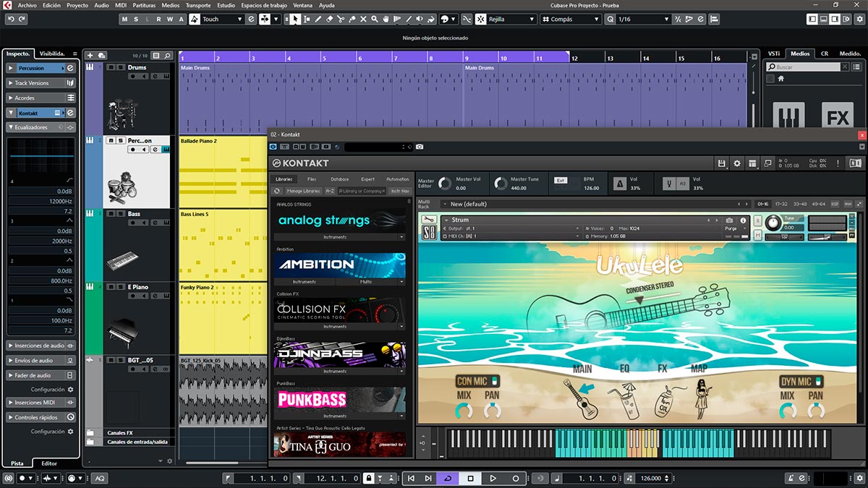Solo the Perc...on track
Image resolution: width=868 pixels, height=488 pixels.
(x=119, y=140)
